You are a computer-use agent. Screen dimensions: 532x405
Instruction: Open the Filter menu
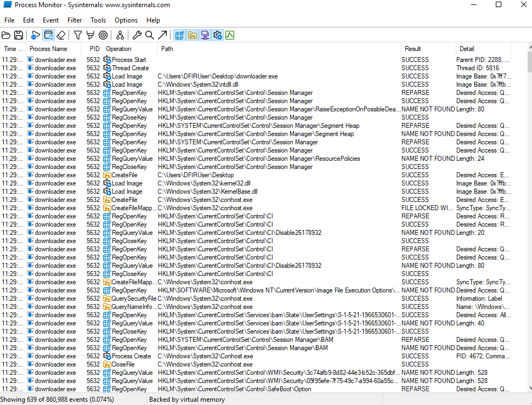pos(75,20)
